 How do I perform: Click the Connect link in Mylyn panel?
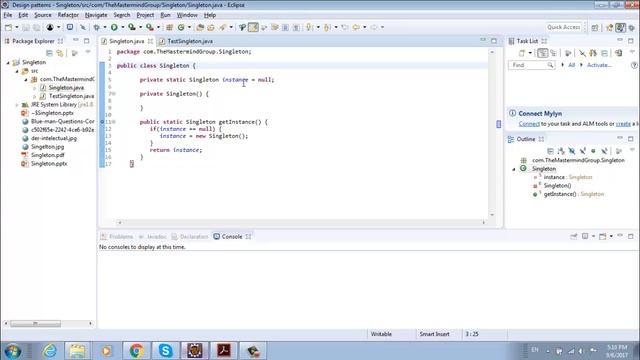coord(529,124)
